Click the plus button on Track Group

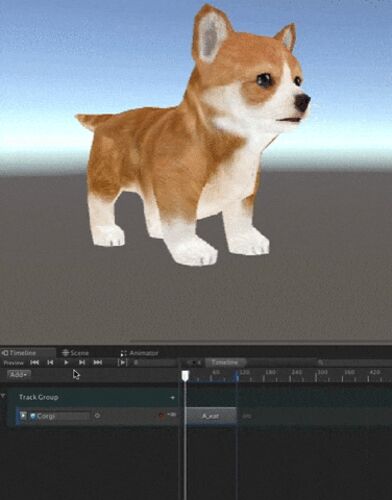tap(172, 397)
